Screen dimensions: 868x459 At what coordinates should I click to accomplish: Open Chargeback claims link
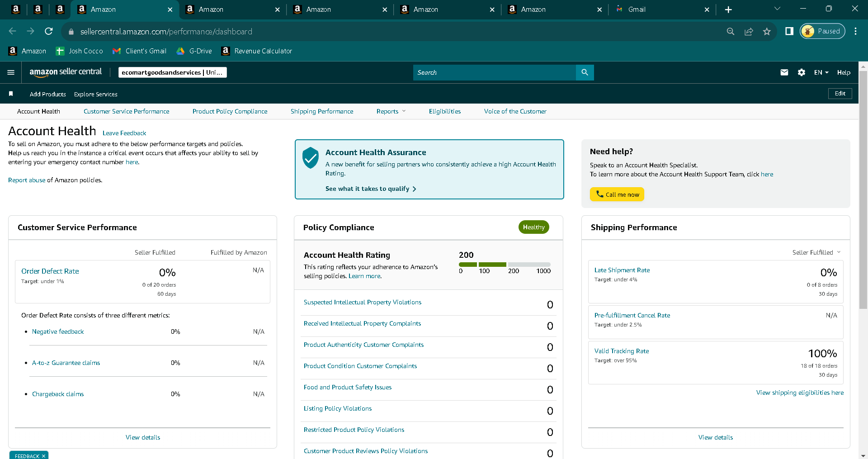pos(58,394)
